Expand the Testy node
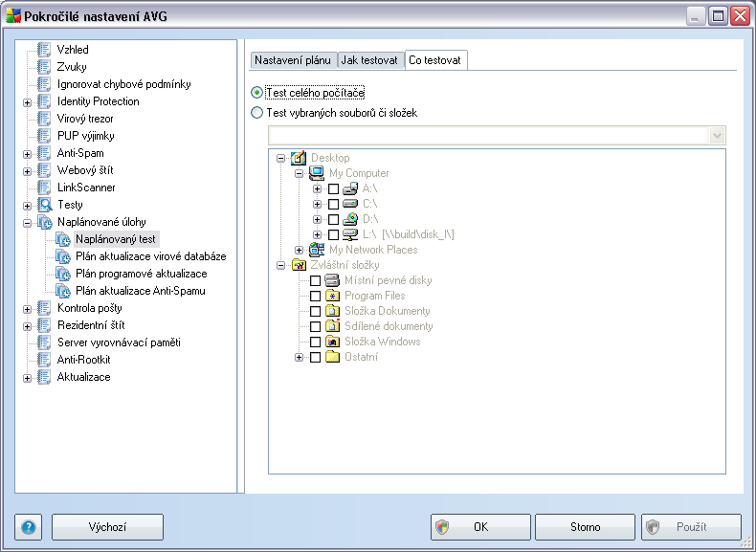This screenshot has width=756, height=552. [27, 206]
